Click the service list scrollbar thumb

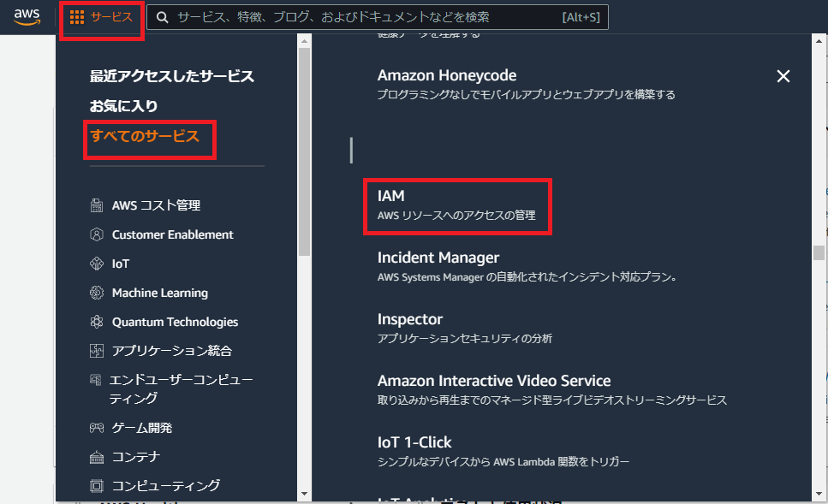(819, 253)
